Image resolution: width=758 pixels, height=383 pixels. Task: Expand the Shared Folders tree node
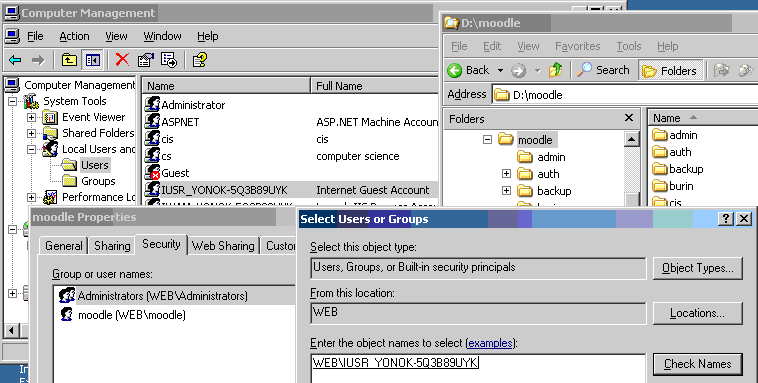[x=31, y=133]
